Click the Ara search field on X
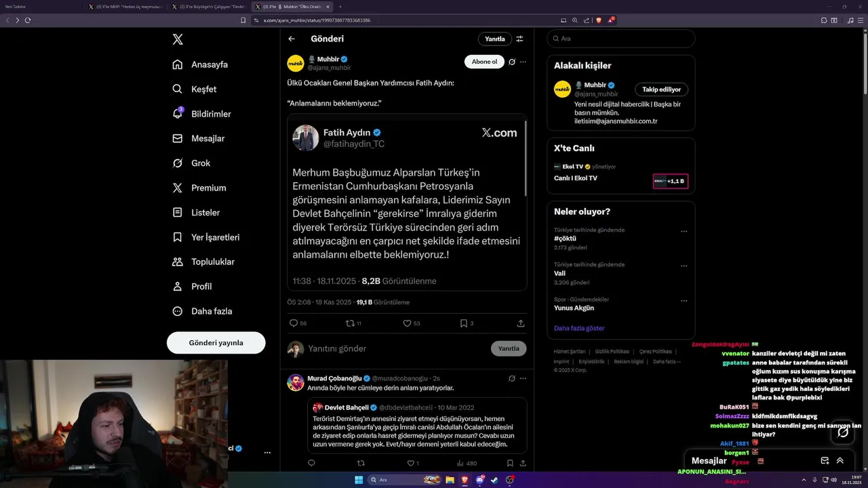 click(621, 39)
